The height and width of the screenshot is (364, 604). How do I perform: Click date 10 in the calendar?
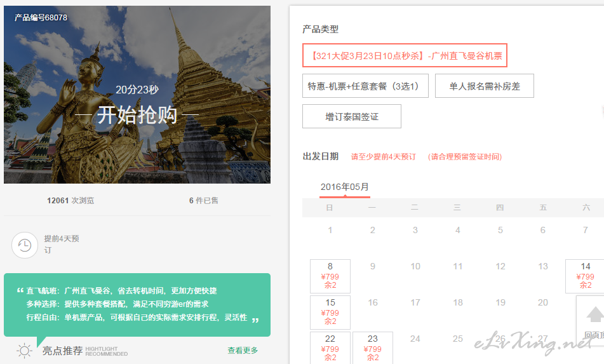coord(415,266)
